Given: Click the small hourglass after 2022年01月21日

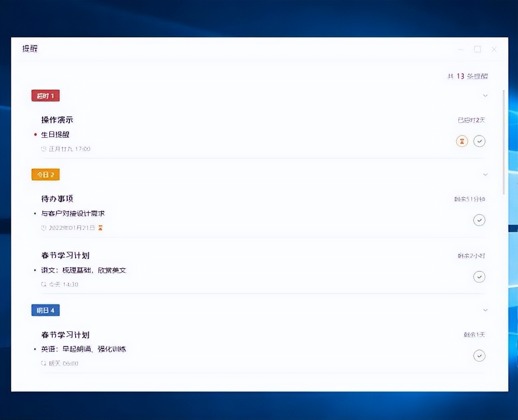Looking at the screenshot, I should [x=100, y=228].
